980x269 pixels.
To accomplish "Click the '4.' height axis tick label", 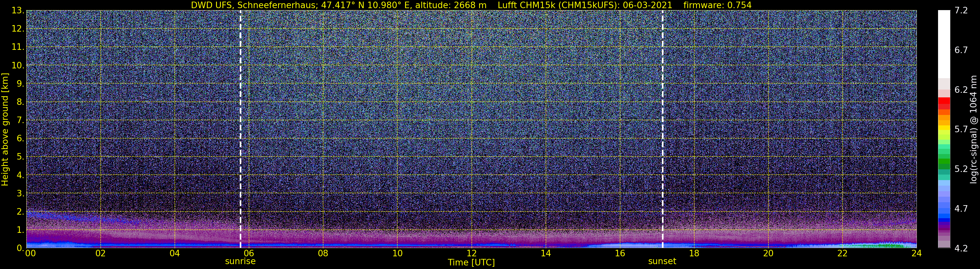I will pyautogui.click(x=20, y=175).
